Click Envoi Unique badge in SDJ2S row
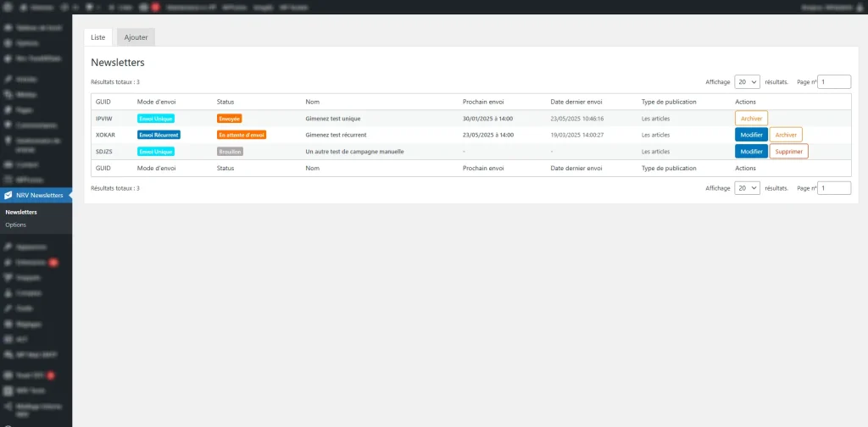868x427 pixels. [156, 152]
